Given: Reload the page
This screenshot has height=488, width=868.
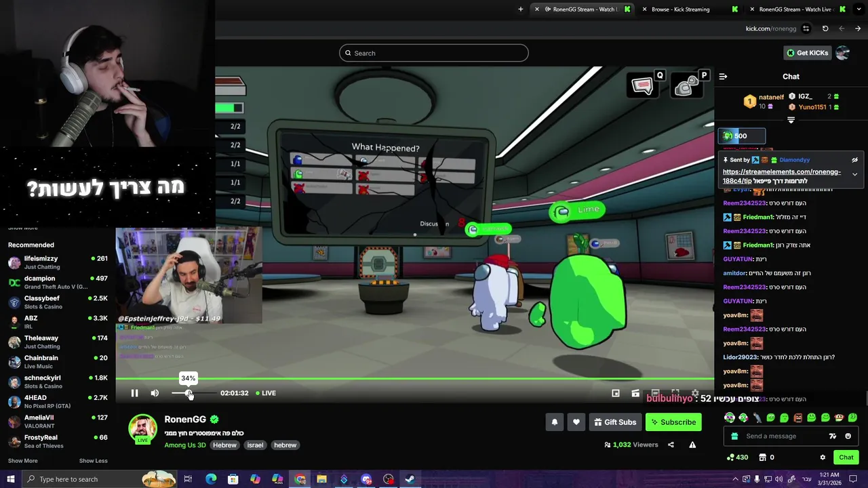Looking at the screenshot, I should click(x=825, y=28).
